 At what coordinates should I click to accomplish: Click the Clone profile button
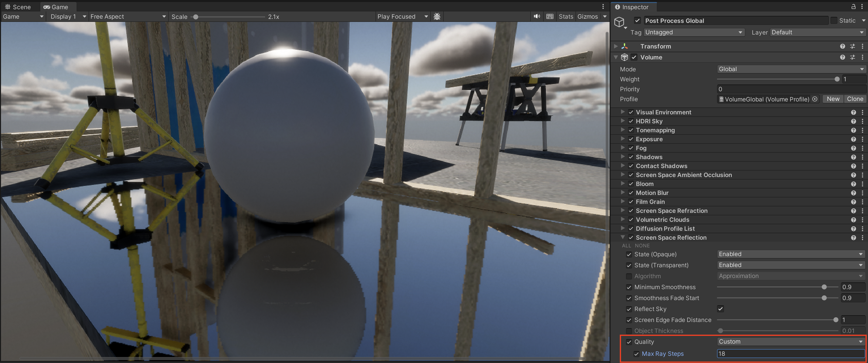855,99
